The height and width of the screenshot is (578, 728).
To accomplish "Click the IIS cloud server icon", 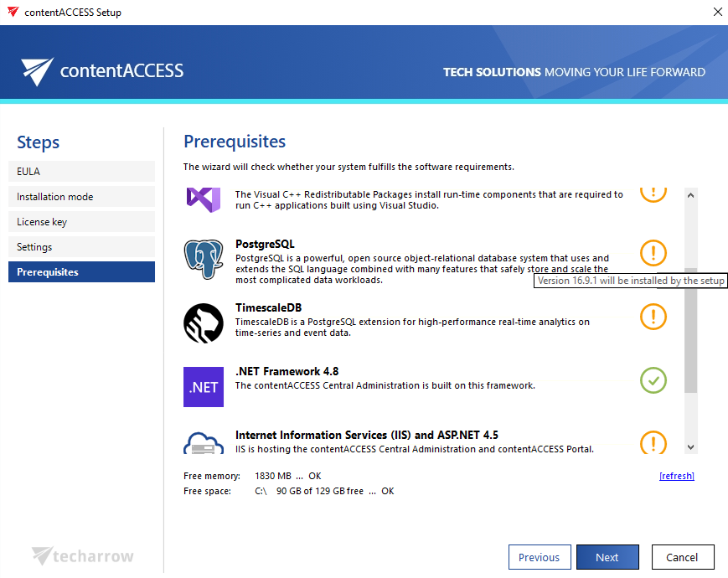I will coord(204,441).
